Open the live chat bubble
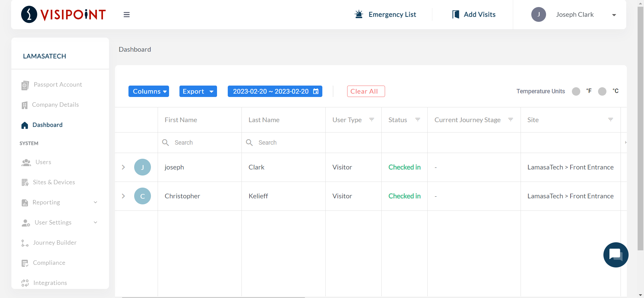This screenshot has height=298, width=644. (615, 255)
